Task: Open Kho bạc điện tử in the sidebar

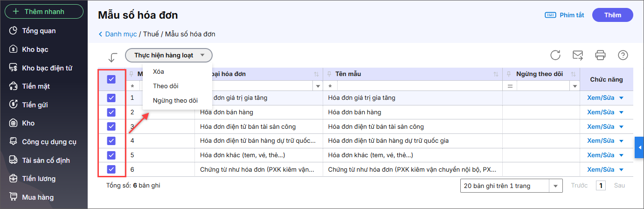Action: [x=47, y=68]
